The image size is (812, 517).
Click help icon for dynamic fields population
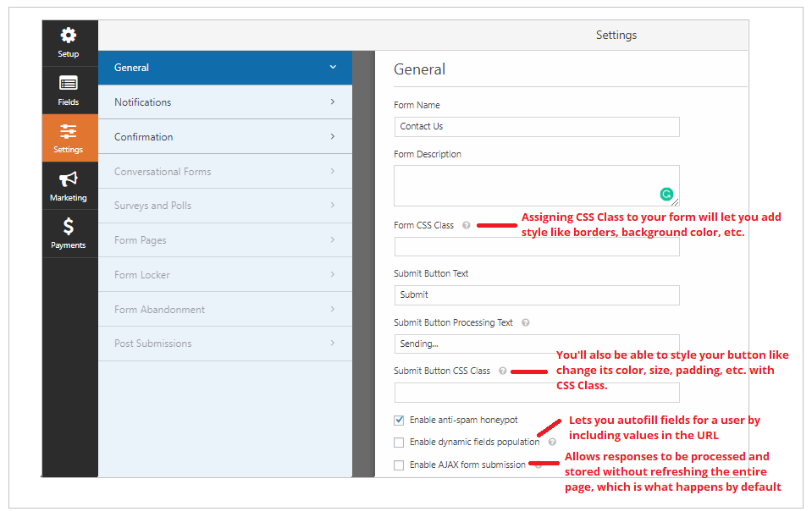coord(552,442)
